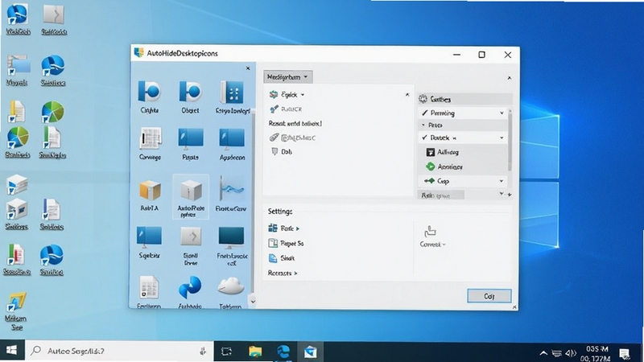
Task: Show hidden system tray icons
Action: point(543,353)
